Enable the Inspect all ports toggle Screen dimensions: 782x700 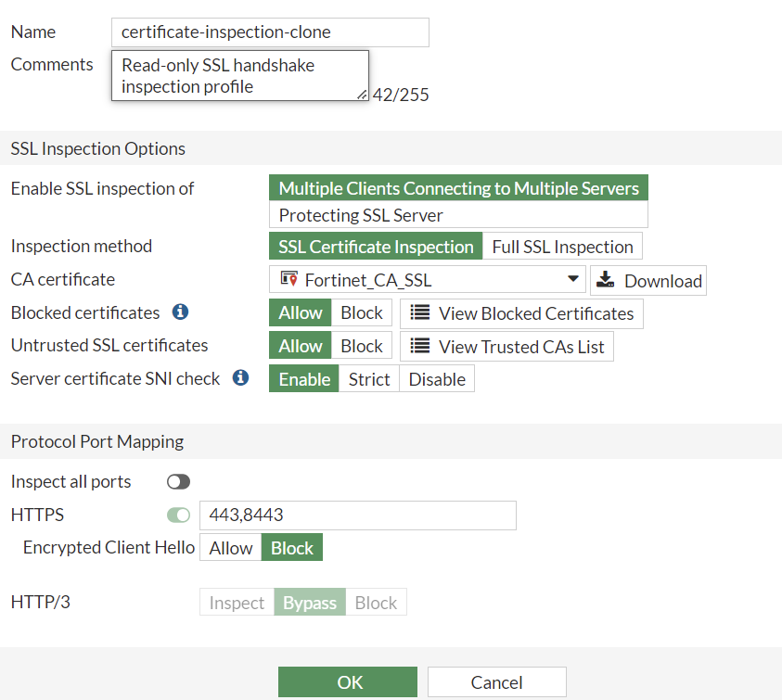(178, 482)
